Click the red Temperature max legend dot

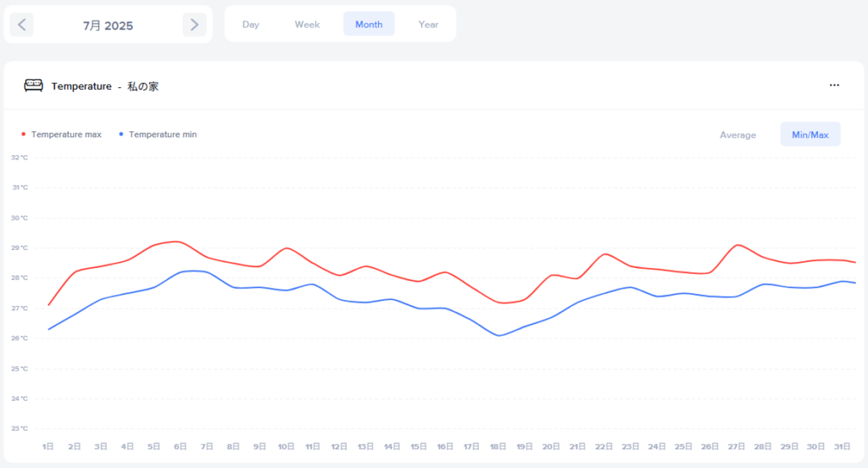pyautogui.click(x=23, y=135)
